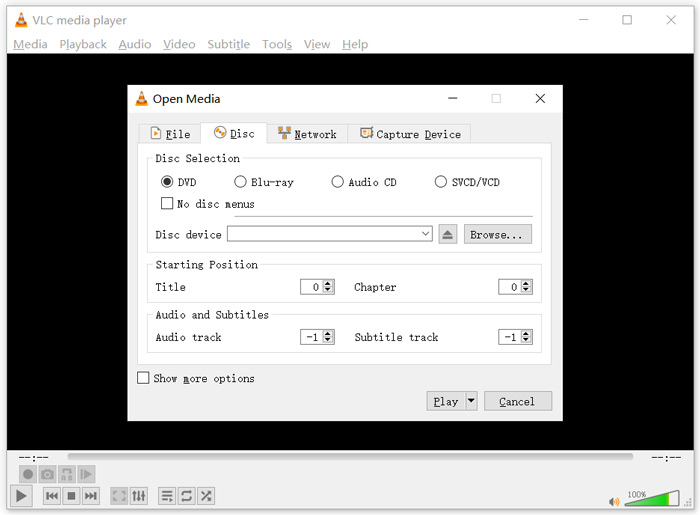Select the Blu-ray disc option
Viewport: 700px width, 515px height.
pos(240,182)
